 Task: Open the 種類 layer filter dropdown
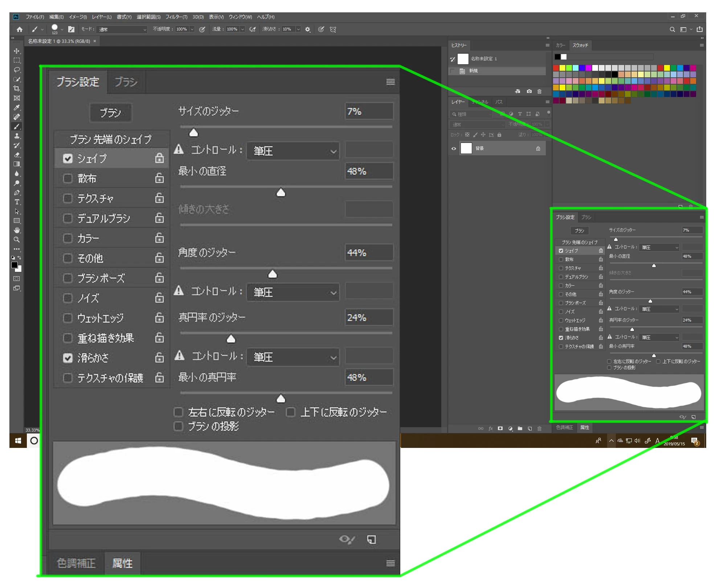[x=471, y=114]
